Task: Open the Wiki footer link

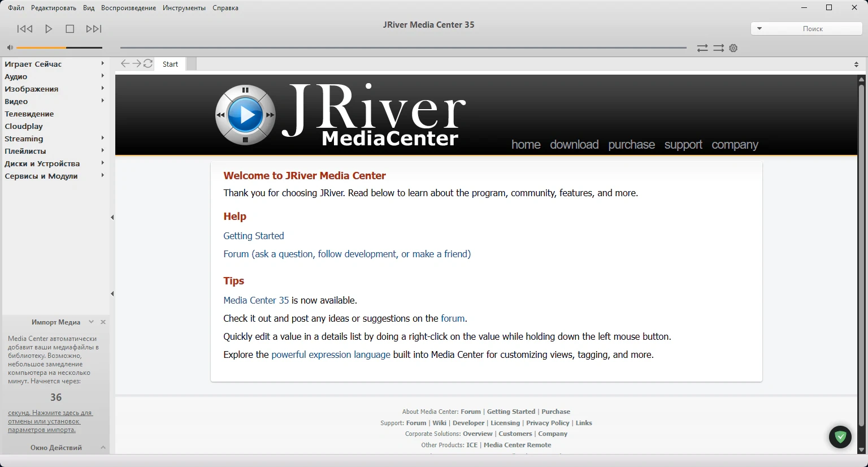Action: coord(440,423)
